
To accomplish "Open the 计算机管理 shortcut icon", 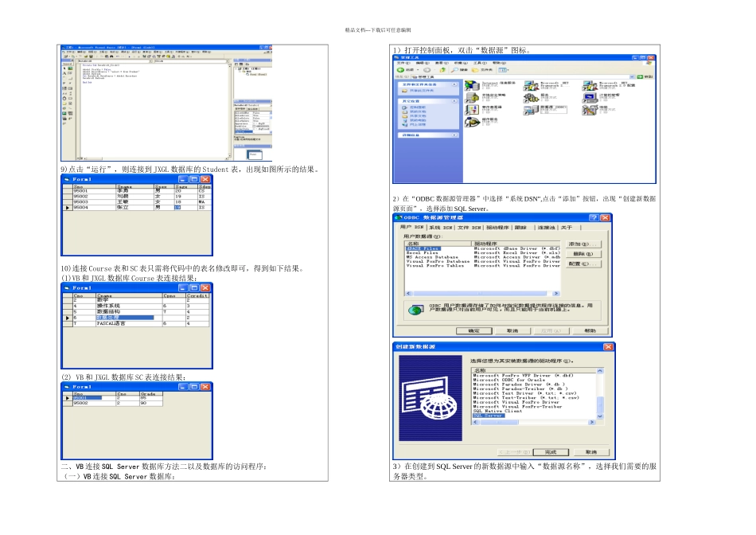I will pos(590,98).
